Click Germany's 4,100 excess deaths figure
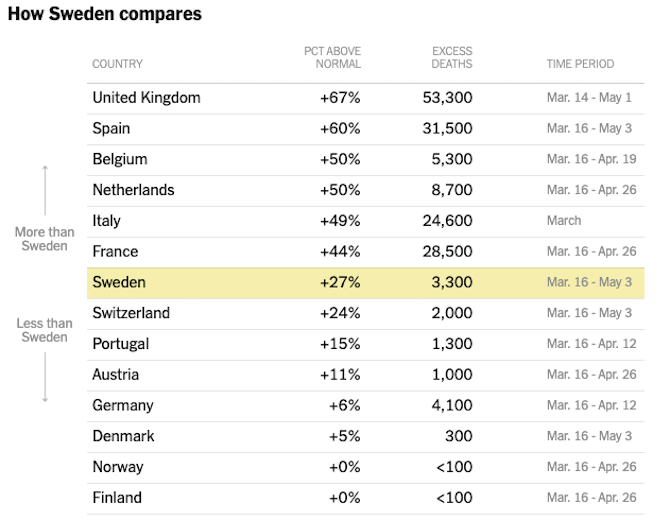670x521 pixels. [451, 406]
